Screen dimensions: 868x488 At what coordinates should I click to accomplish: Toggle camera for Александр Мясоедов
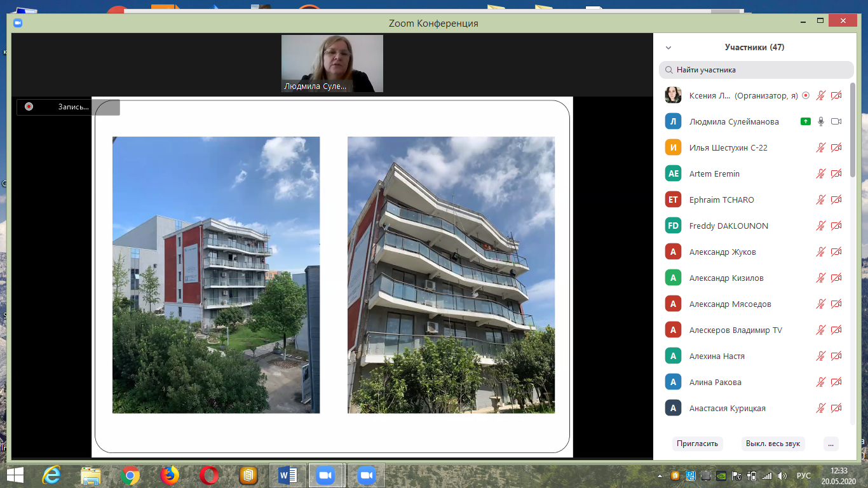pos(836,304)
